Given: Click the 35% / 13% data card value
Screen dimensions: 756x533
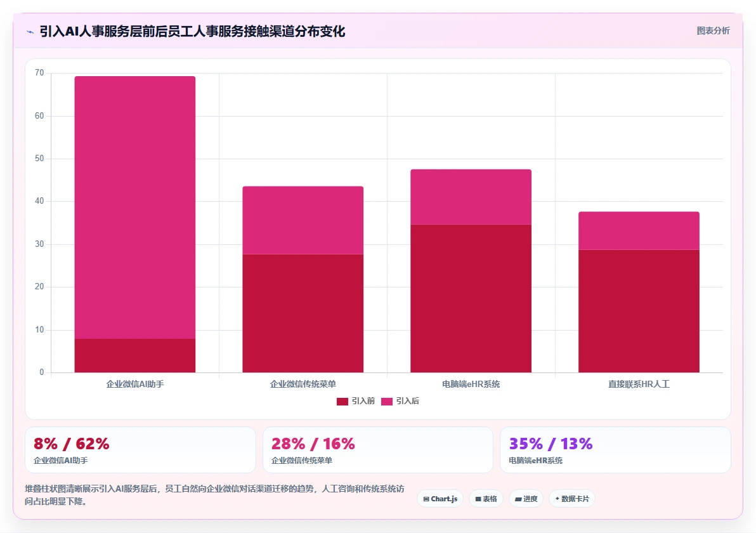Looking at the screenshot, I should [551, 444].
